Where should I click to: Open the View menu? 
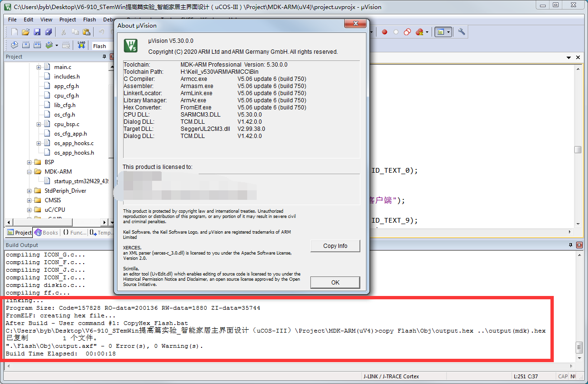pyautogui.click(x=47, y=20)
